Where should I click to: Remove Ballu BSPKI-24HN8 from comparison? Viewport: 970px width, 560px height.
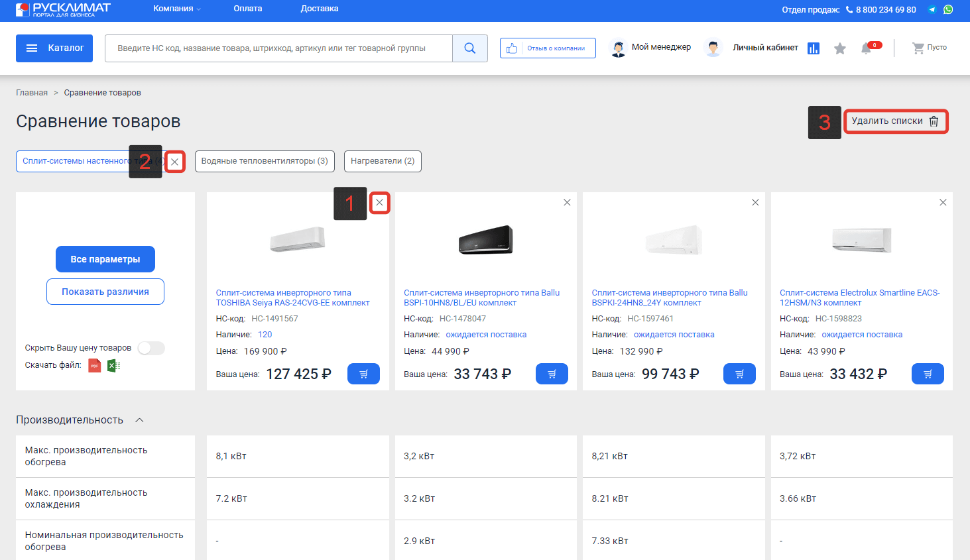(755, 203)
